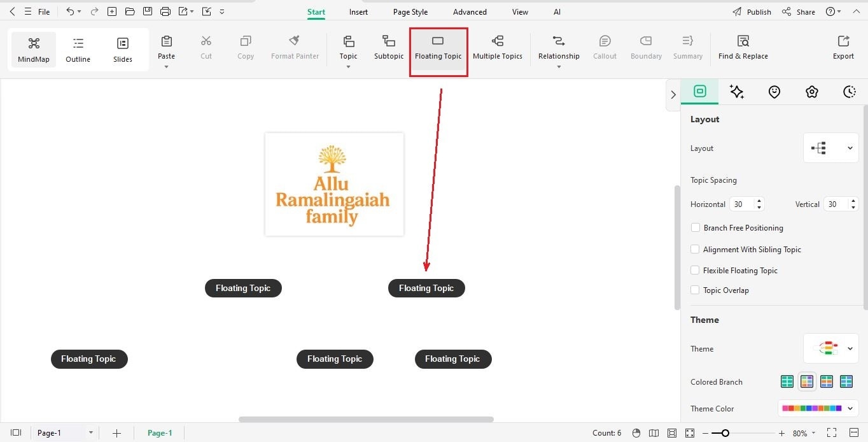This screenshot has width=868, height=442.
Task: Add a Summary
Action: 688,48
